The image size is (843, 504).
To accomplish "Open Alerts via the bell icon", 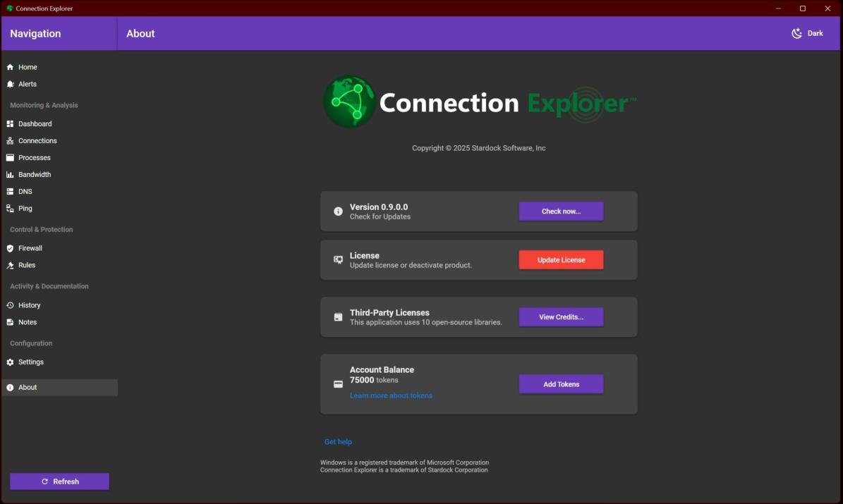I will point(10,84).
